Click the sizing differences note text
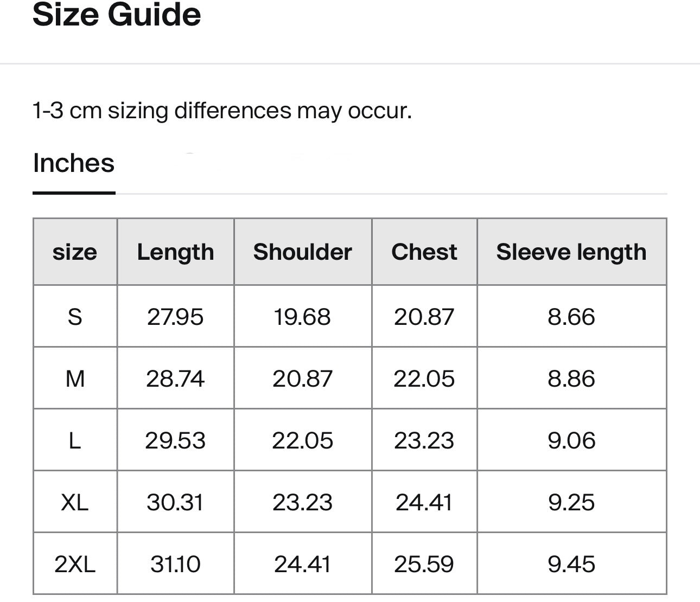This screenshot has height=602, width=700. click(222, 111)
